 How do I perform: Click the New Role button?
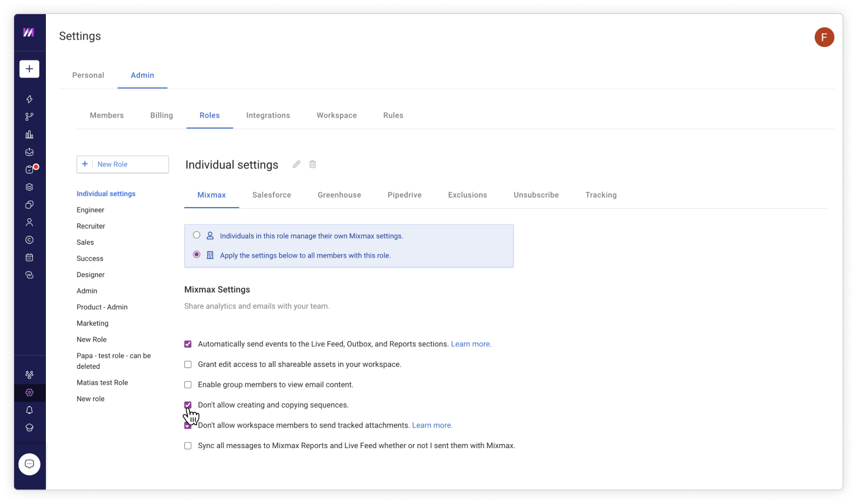[123, 165]
